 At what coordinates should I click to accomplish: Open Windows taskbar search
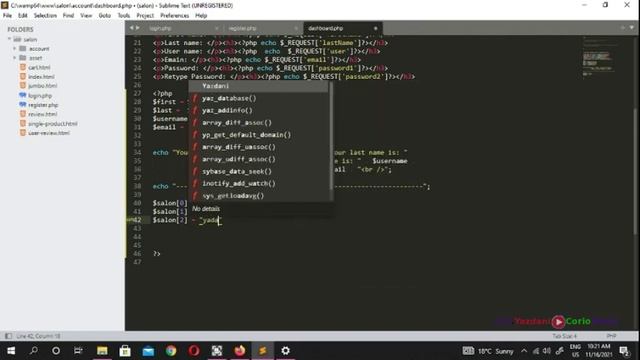(x=34, y=351)
